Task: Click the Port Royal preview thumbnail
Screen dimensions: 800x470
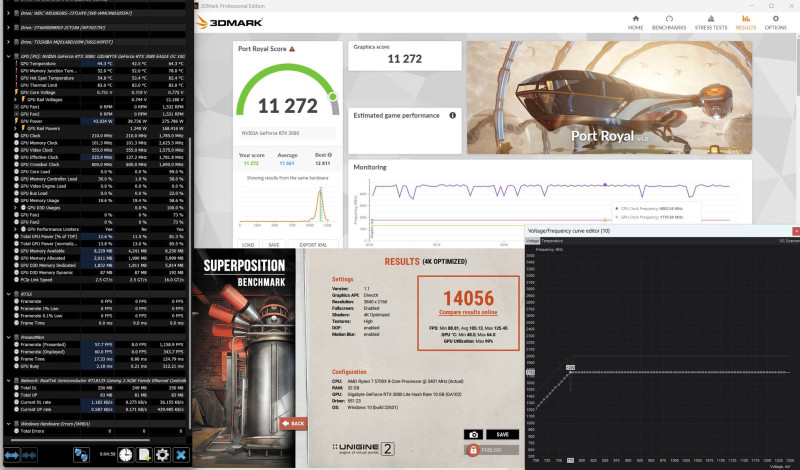Action: pyautogui.click(x=609, y=97)
